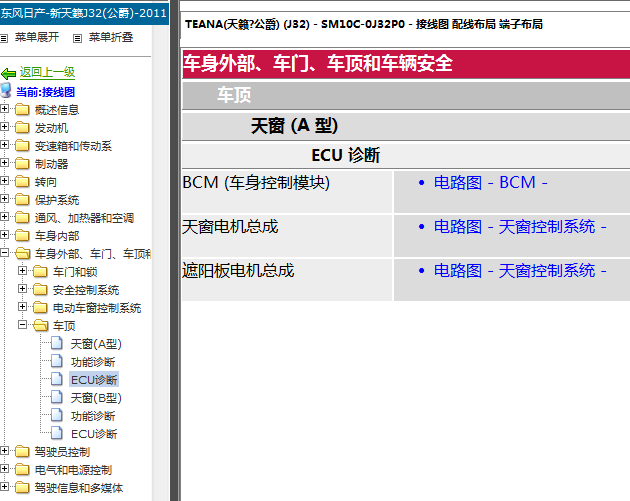Expand the 转向 tree node
The height and width of the screenshot is (501, 630).
[4, 181]
